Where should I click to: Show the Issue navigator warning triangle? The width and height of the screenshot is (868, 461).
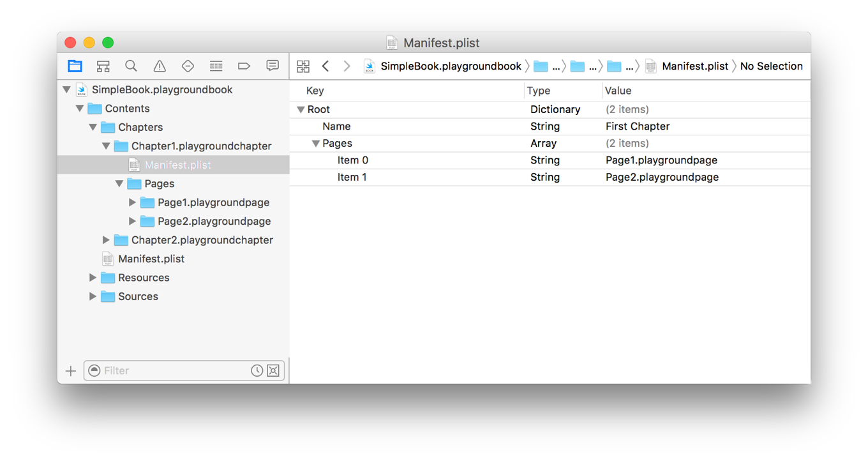click(x=159, y=66)
